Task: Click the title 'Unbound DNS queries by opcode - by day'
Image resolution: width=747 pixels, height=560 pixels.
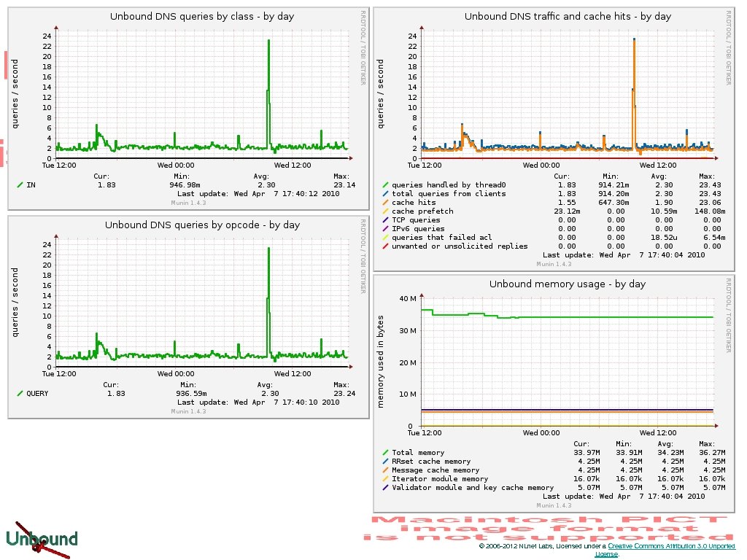Action: click(x=203, y=225)
